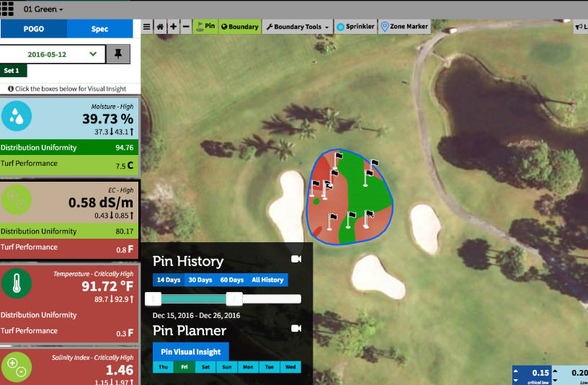588x385 pixels.
Task: Zoom in with the plus icon
Action: 173,27
